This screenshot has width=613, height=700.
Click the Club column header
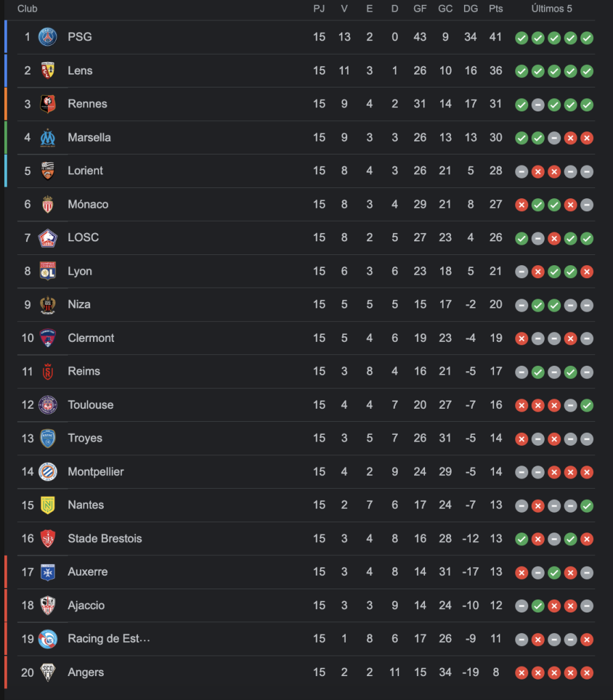point(27,8)
